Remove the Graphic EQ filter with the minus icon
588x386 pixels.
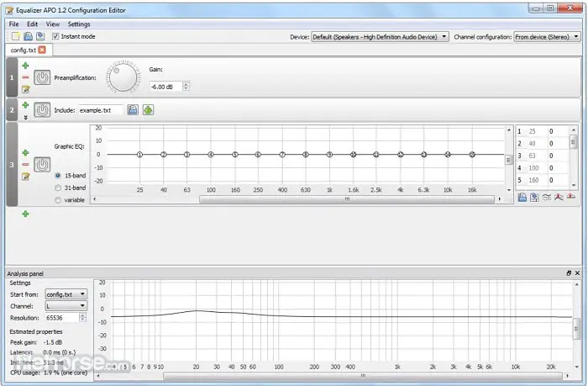click(x=25, y=165)
